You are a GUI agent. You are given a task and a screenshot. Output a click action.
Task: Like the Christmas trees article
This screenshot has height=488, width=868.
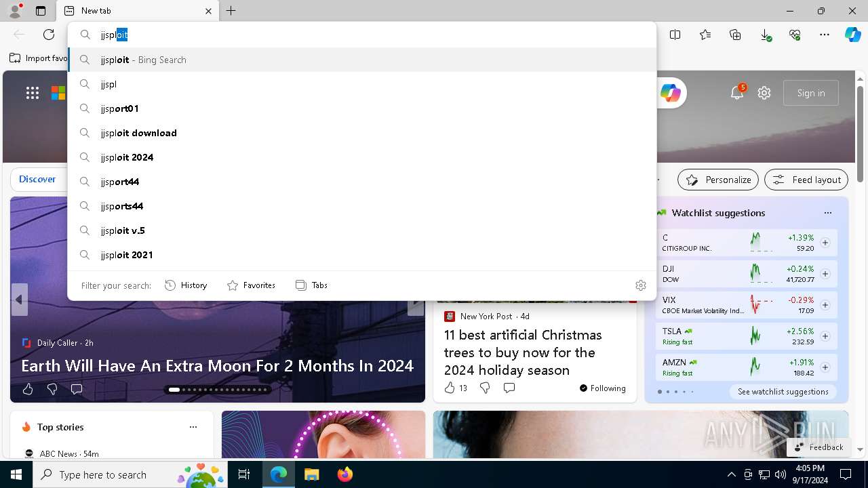coord(450,388)
